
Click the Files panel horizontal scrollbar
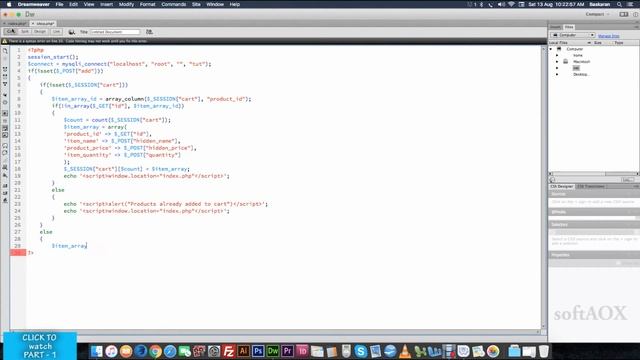(594, 174)
